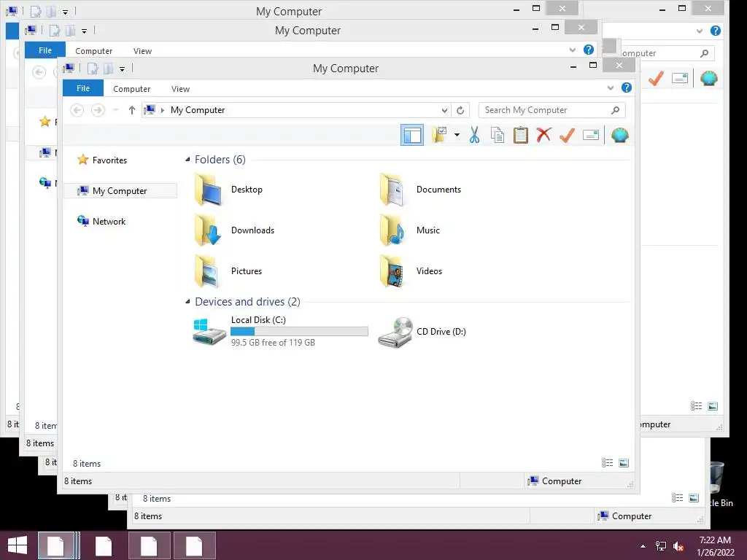
Task: Select the Downloads folder
Action: coord(235,230)
